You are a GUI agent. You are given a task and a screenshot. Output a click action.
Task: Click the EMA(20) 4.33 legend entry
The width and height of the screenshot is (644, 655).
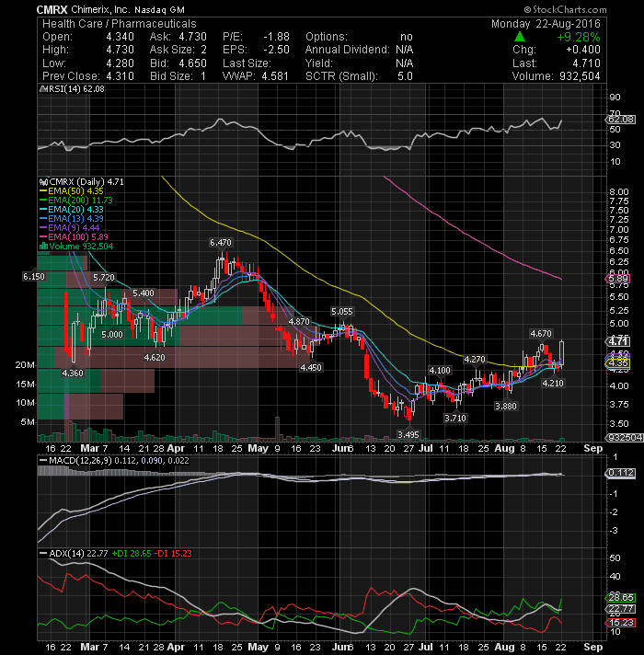(x=72, y=209)
